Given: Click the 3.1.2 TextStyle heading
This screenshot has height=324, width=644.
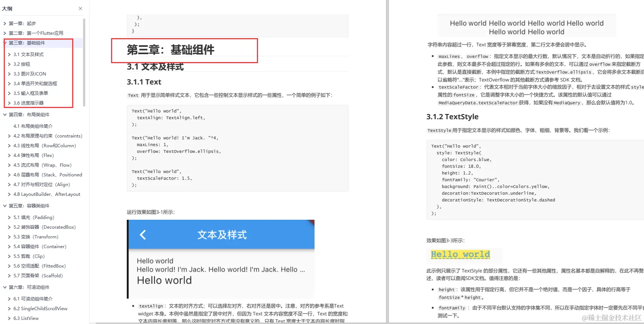Looking at the screenshot, I should [453, 117].
